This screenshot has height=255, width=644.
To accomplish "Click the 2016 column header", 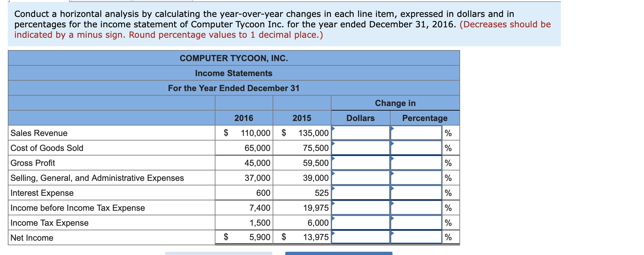I will (243, 118).
